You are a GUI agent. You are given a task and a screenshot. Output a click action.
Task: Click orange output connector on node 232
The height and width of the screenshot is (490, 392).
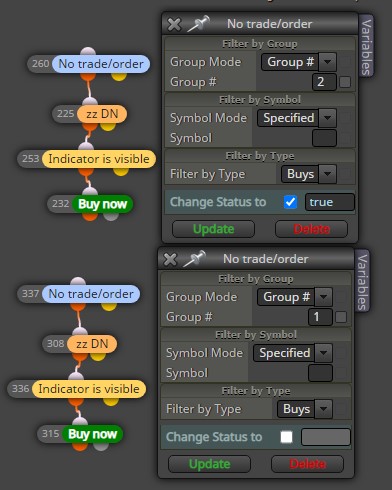pos(90,216)
